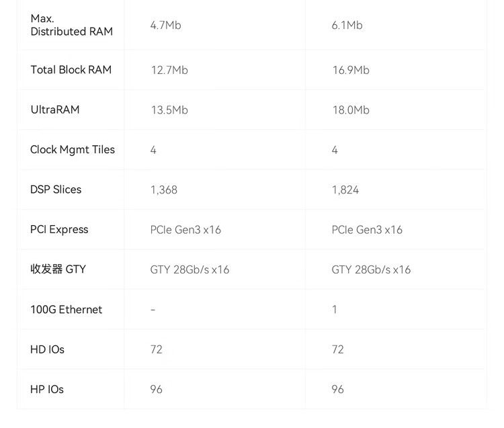Click the Clock Mgmt Tiles label
The height and width of the screenshot is (428, 504).
click(73, 150)
